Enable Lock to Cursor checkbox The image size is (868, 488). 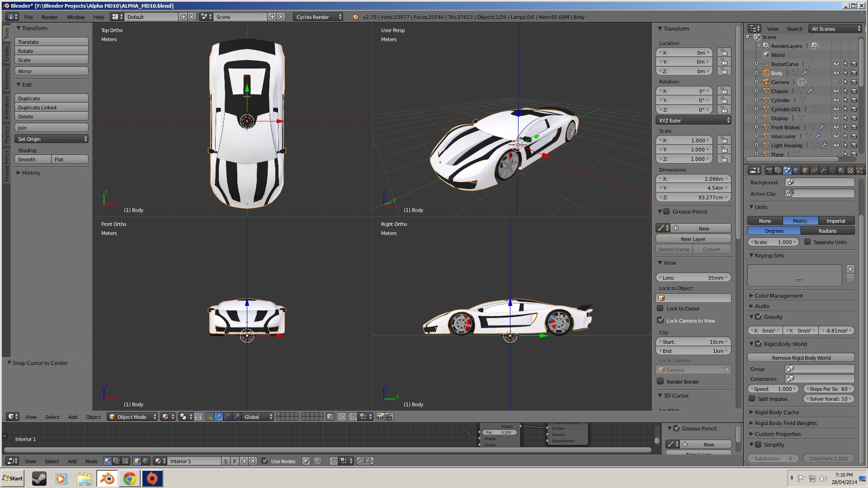660,308
